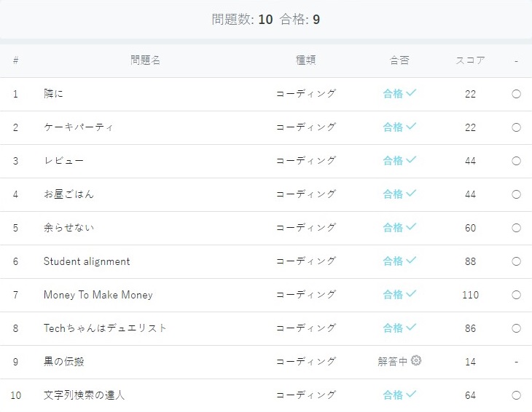Click the checkmark icon for Money To Make Money
This screenshot has width=532, height=412.
(x=411, y=294)
